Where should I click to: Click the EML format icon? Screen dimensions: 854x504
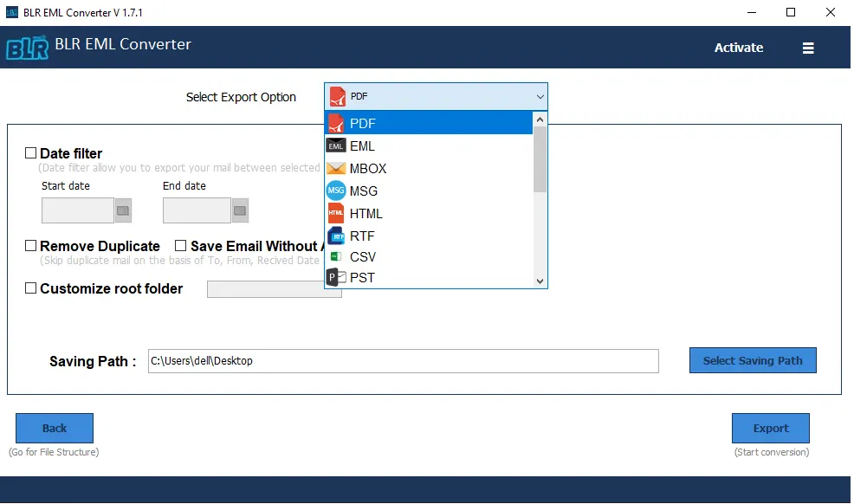[x=336, y=145]
